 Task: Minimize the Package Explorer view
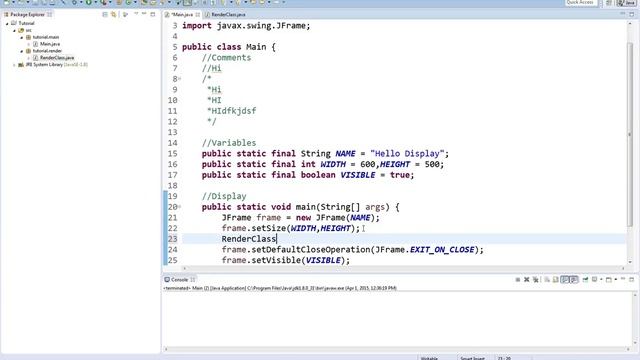tap(144, 14)
